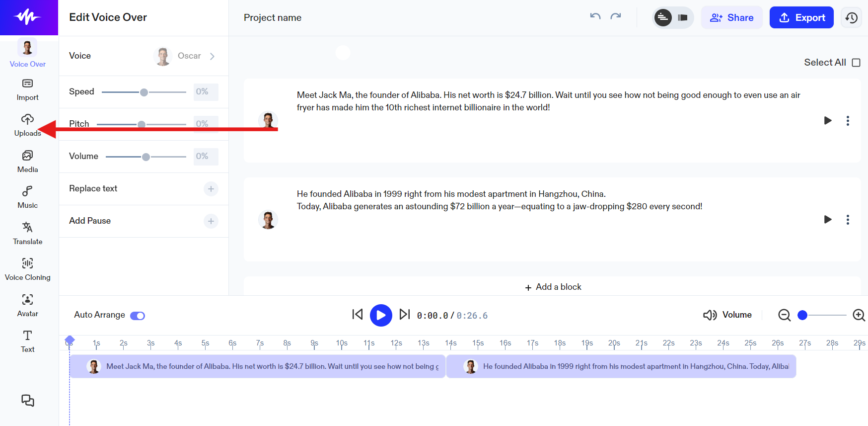Open the Music sidebar section
Screen dimensions: 868x426
pos(28,198)
